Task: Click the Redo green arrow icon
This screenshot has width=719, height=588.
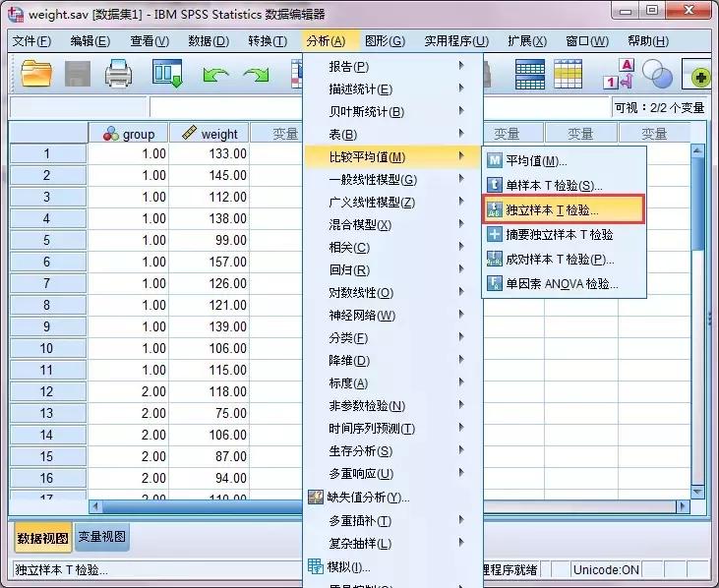Action: pyautogui.click(x=257, y=75)
